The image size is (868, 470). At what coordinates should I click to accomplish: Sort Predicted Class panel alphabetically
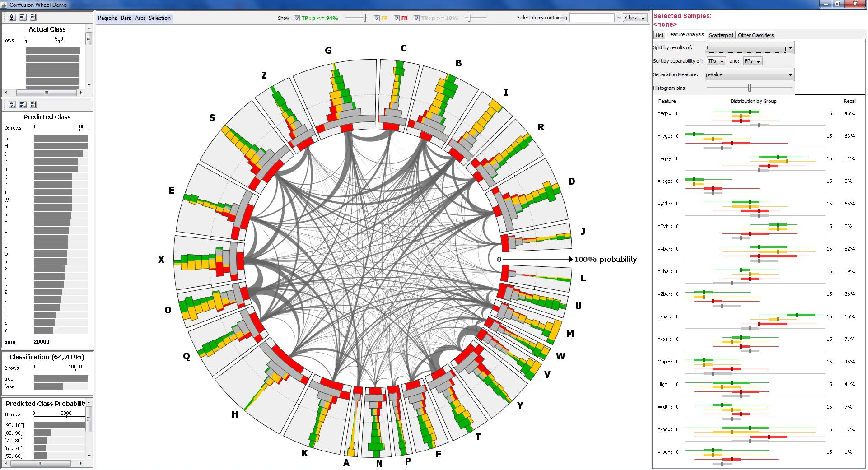click(13, 105)
